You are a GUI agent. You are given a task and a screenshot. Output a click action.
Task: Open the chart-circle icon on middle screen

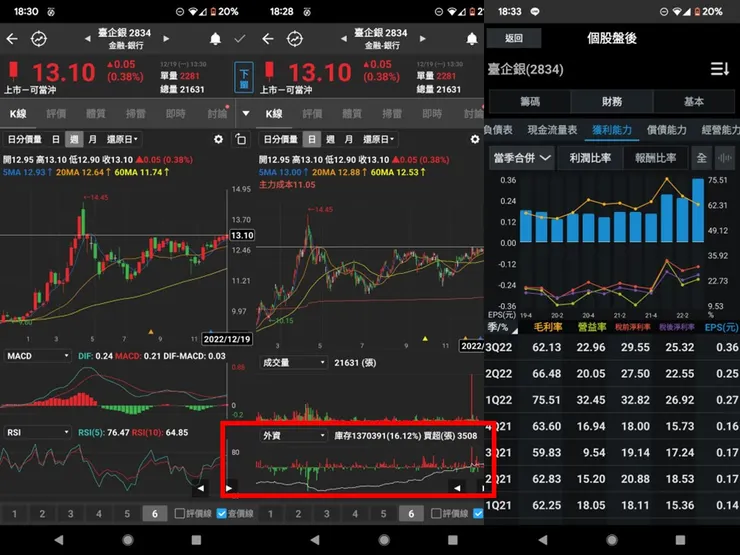click(x=295, y=39)
